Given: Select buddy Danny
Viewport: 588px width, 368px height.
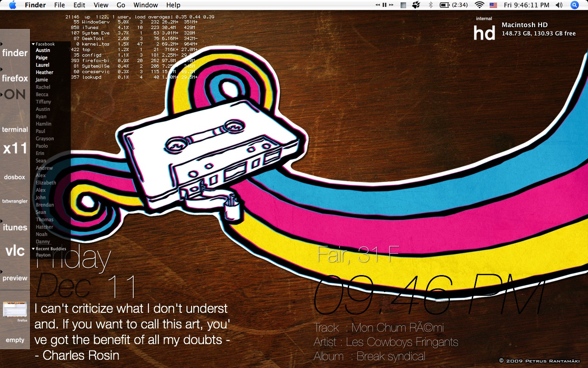Looking at the screenshot, I should point(43,242).
